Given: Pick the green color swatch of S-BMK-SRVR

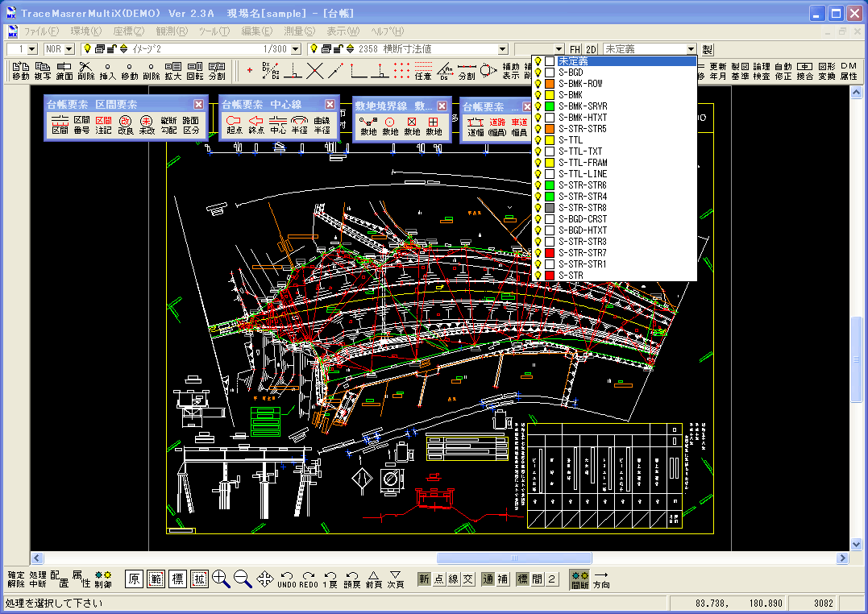Looking at the screenshot, I should (x=549, y=106).
